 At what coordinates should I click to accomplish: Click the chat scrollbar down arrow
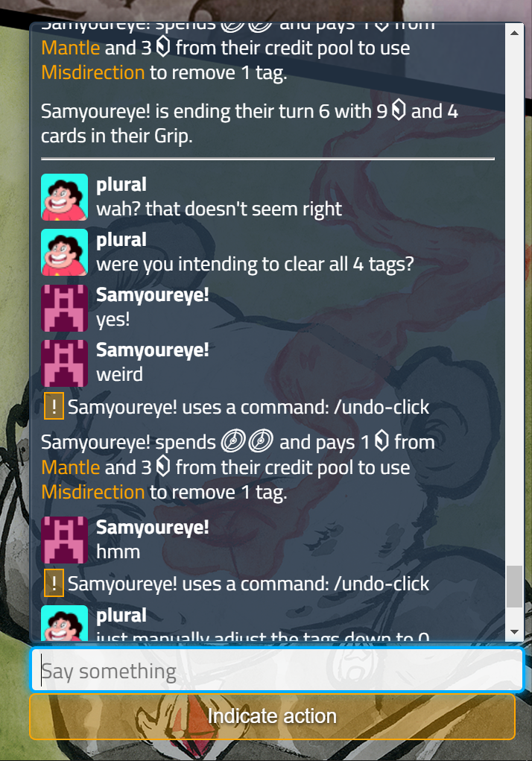point(515,631)
